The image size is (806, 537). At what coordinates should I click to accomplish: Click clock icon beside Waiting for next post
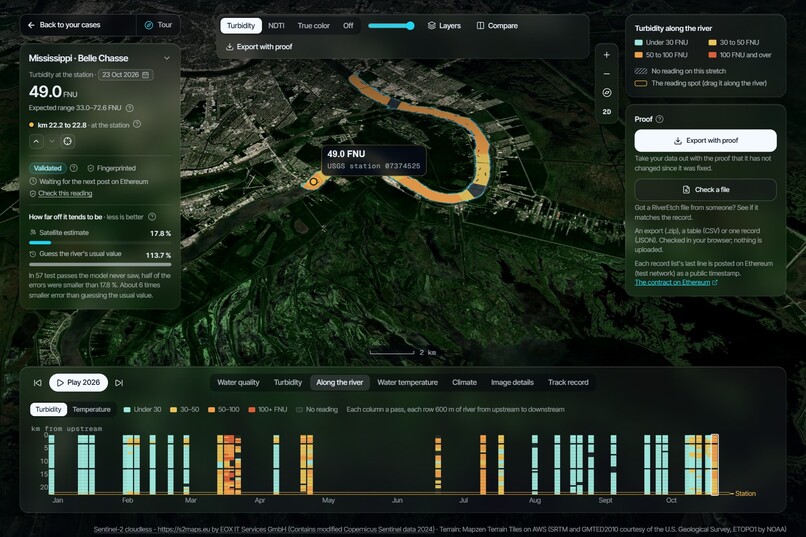(33, 181)
